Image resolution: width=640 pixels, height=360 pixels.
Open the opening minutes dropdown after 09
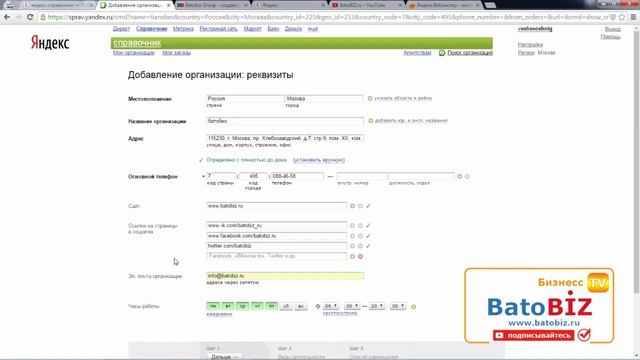tap(351, 306)
